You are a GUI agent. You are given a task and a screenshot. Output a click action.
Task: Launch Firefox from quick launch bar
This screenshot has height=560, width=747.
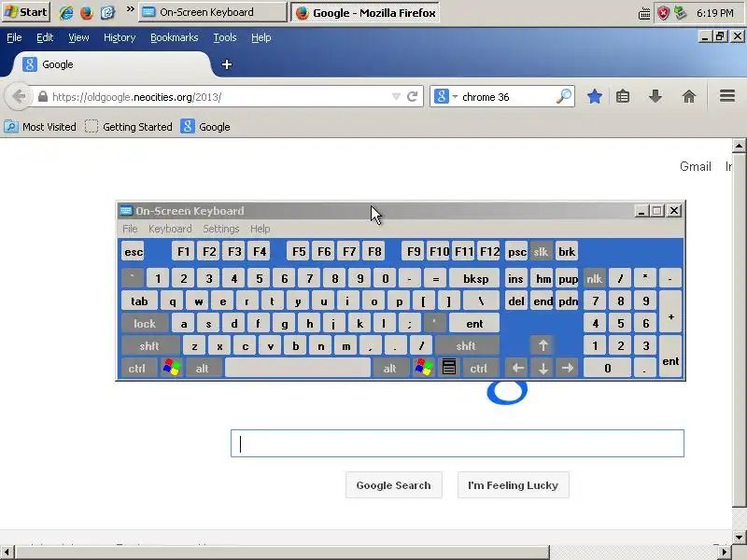pos(87,12)
